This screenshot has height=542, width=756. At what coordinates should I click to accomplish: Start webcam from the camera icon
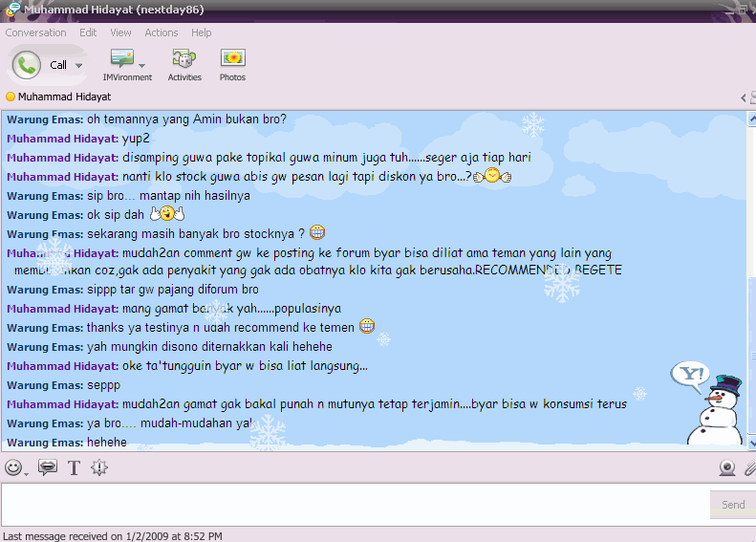727,467
